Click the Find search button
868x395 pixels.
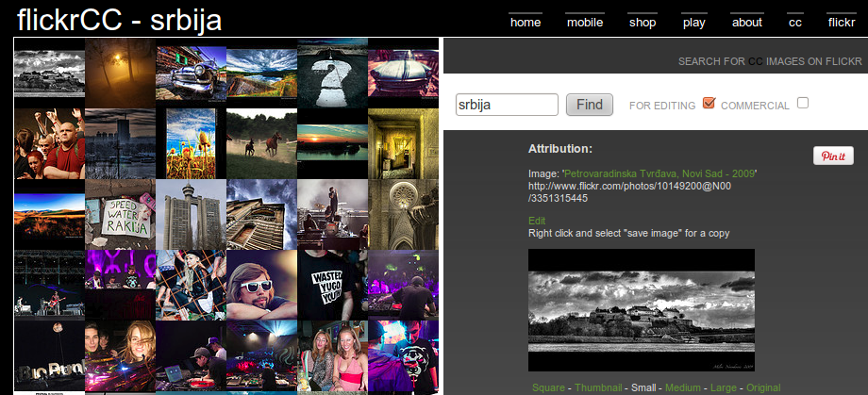[590, 105]
